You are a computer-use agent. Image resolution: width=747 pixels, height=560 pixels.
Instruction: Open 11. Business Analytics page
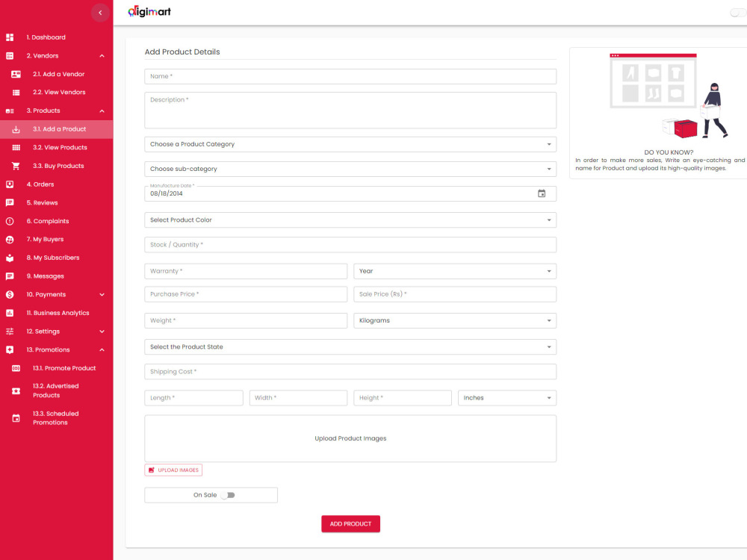[x=57, y=314]
